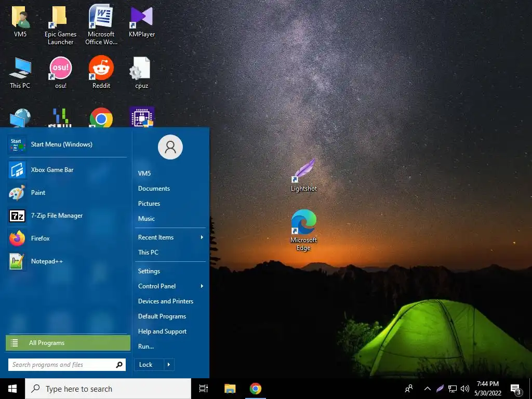
Task: Select the cpuz file on desktop
Action: coord(141,73)
